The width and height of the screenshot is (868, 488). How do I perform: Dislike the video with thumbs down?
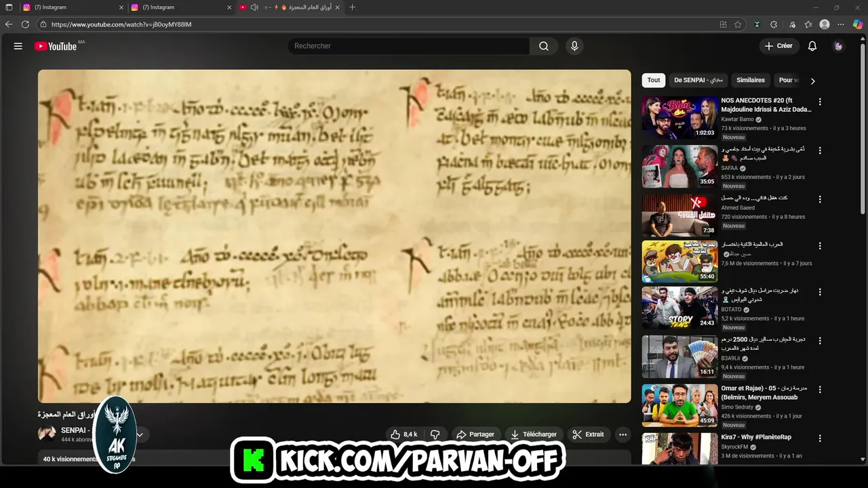point(435,434)
